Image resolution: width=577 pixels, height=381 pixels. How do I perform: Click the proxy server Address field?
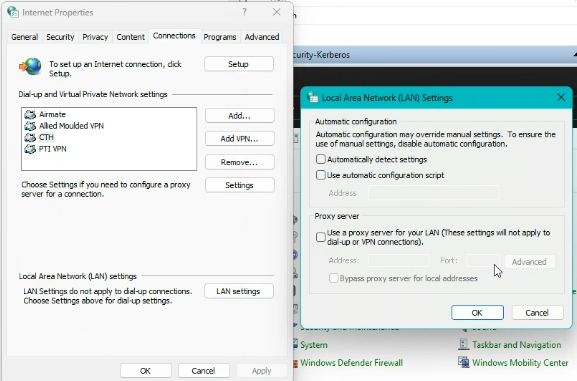399,261
